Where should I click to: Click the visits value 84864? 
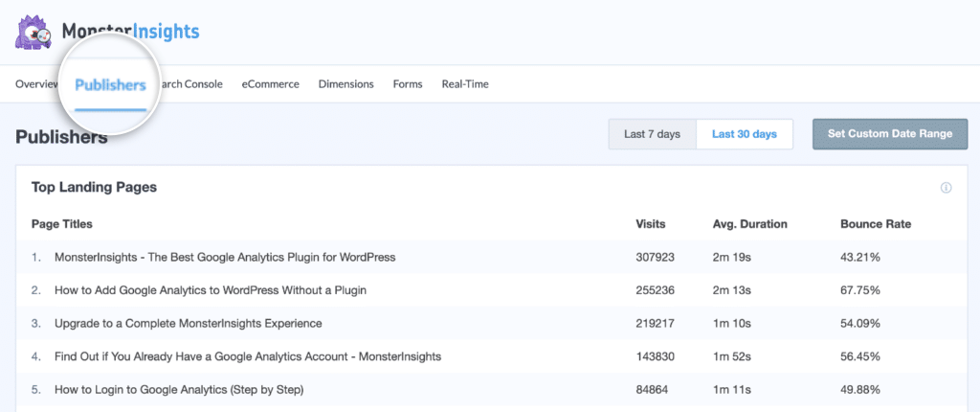pos(652,389)
